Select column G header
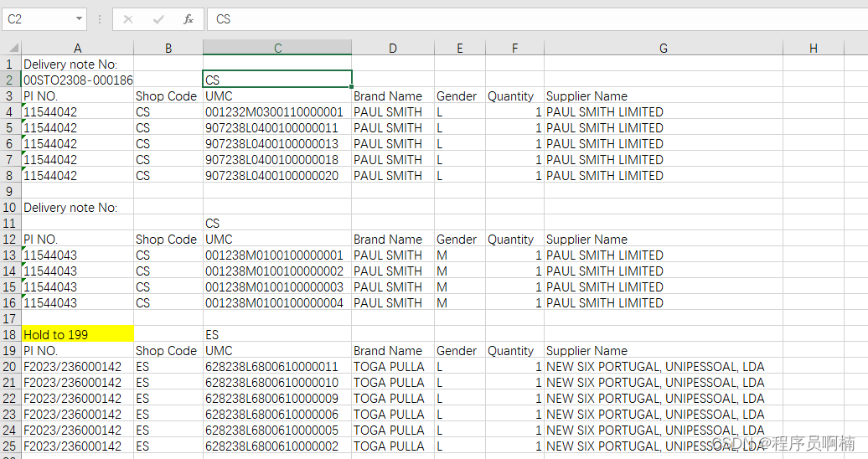Image resolution: width=868 pixels, height=459 pixels. (663, 49)
